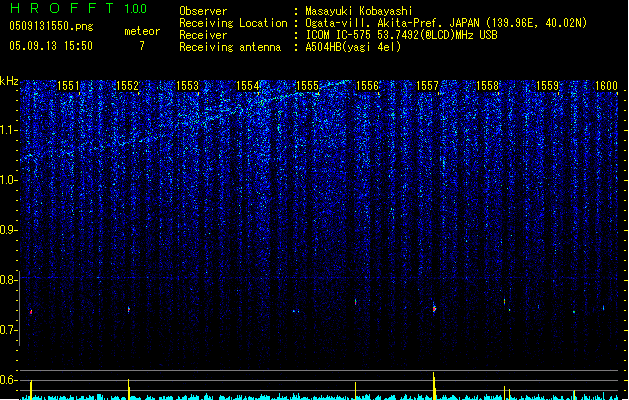Click the meteor label
629x400 pixels.
[142, 31]
